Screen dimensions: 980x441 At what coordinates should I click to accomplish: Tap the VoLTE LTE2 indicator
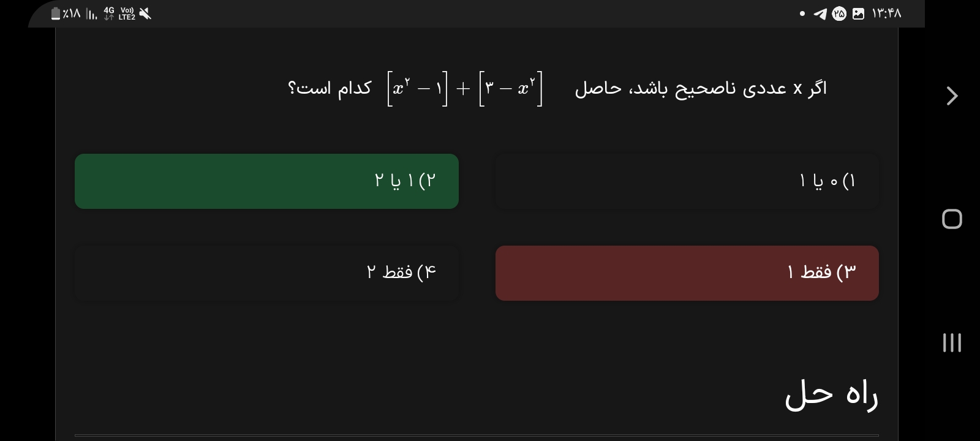point(127,13)
